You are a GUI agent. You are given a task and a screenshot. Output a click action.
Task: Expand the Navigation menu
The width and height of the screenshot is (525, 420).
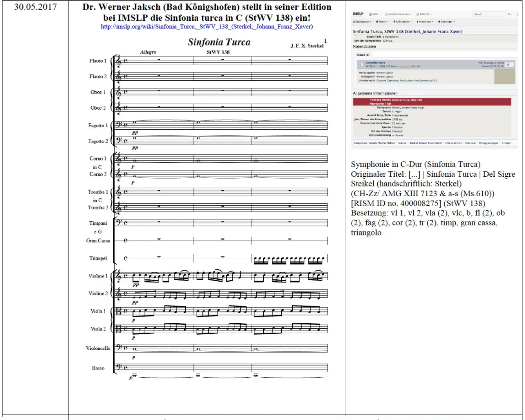[x=362, y=22]
